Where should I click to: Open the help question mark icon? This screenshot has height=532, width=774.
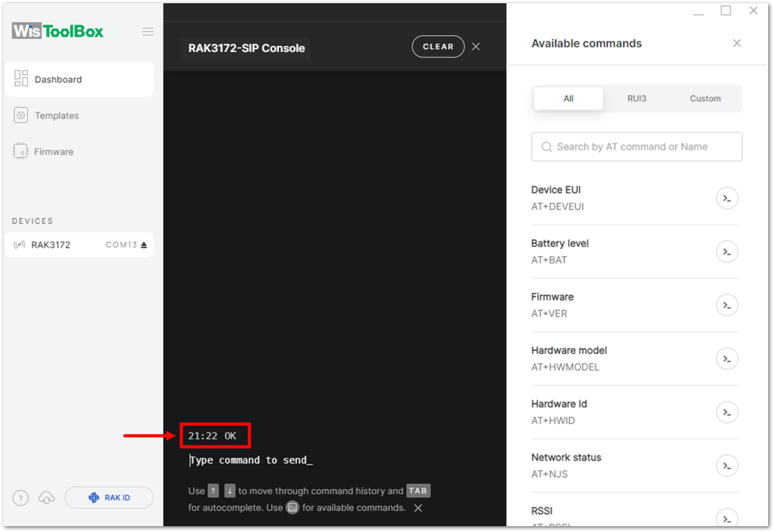21,498
